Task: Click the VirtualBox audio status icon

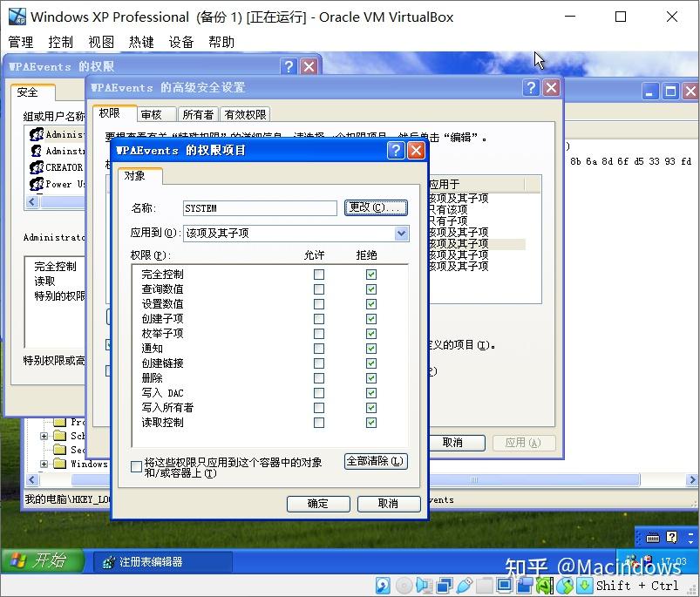Action: [422, 585]
